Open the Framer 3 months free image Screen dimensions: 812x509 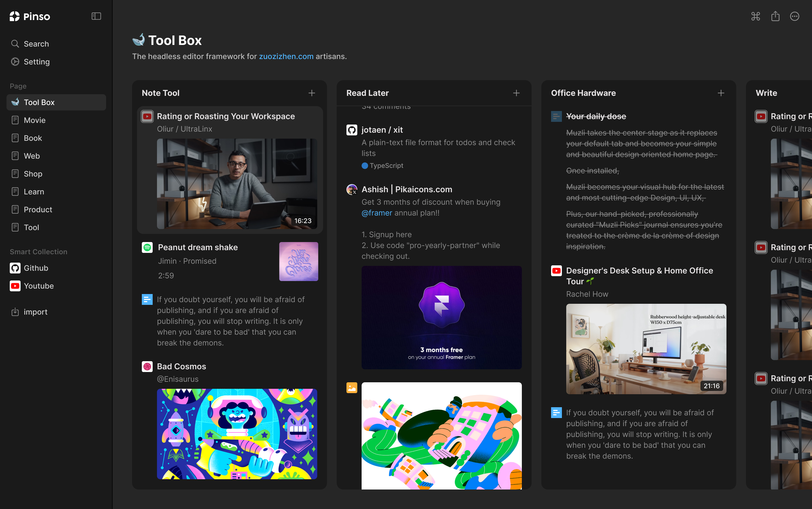[x=441, y=318]
